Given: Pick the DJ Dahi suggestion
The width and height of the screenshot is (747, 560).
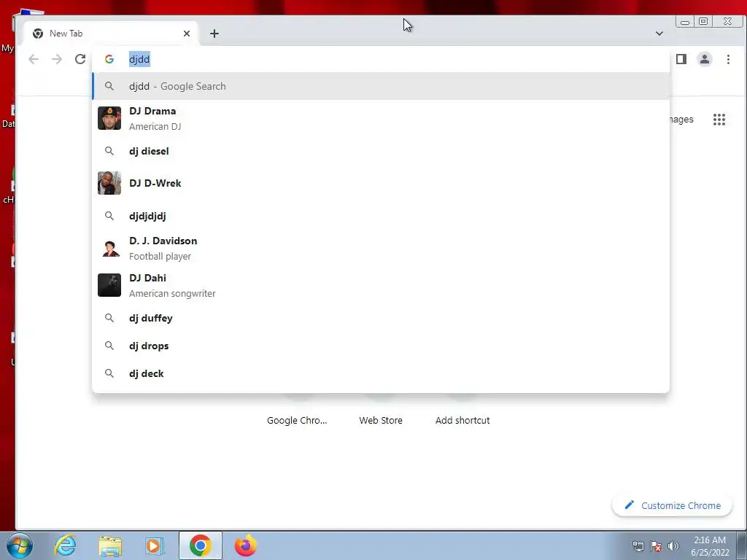Looking at the screenshot, I should (381, 285).
